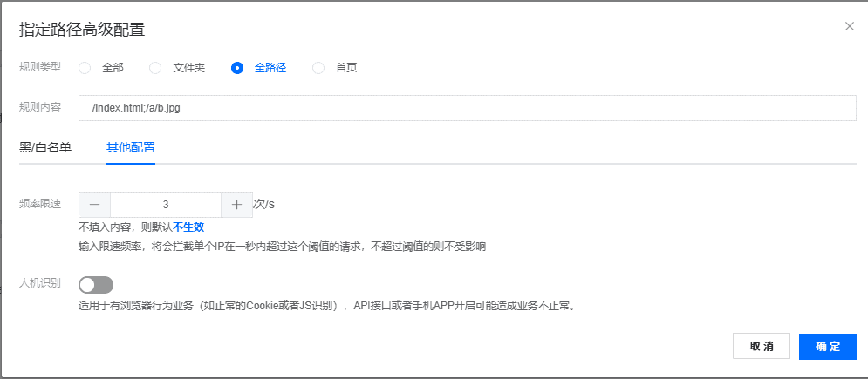
Task: Increase the rate limit with the plus button
Action: click(236, 205)
